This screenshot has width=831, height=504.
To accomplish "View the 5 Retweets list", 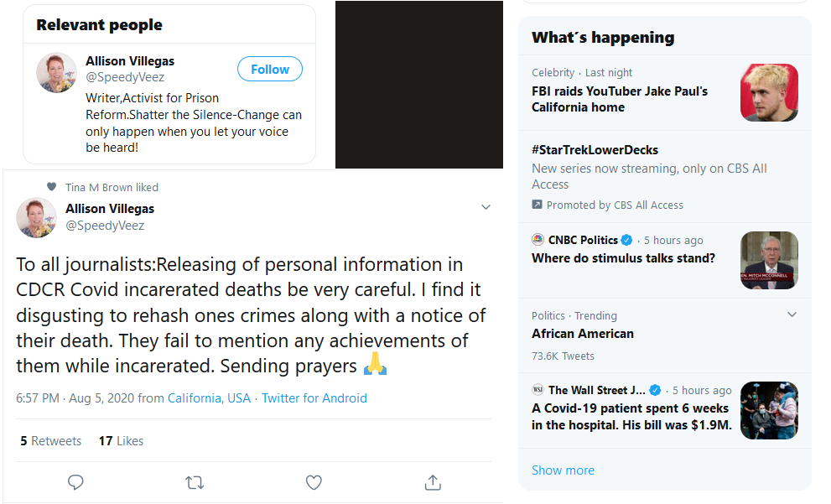I will point(50,440).
